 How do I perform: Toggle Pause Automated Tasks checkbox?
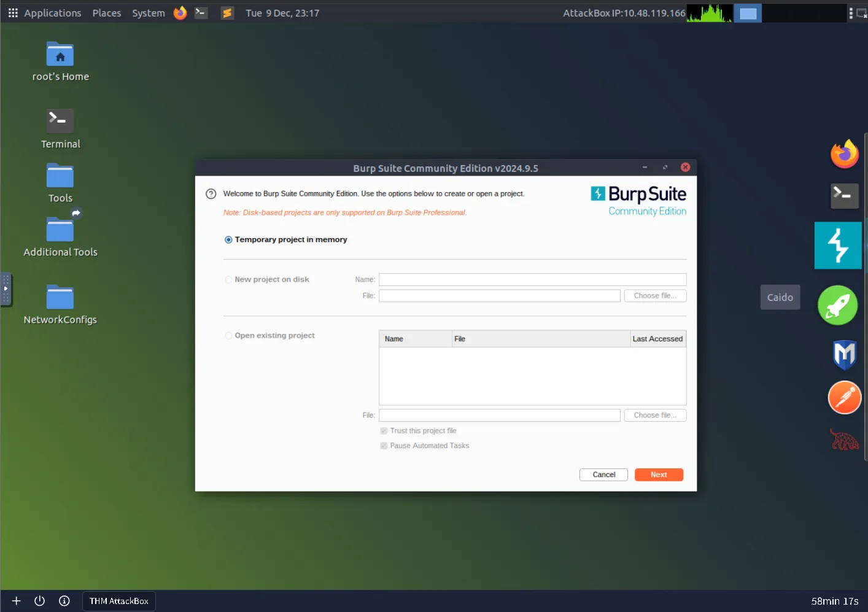tap(384, 446)
